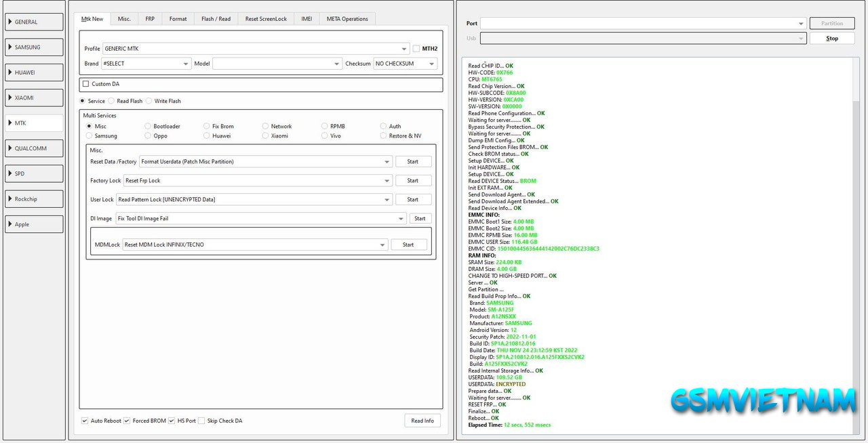Open the Reset Data /Factory dropdown
The image size is (868, 443).
266,161
